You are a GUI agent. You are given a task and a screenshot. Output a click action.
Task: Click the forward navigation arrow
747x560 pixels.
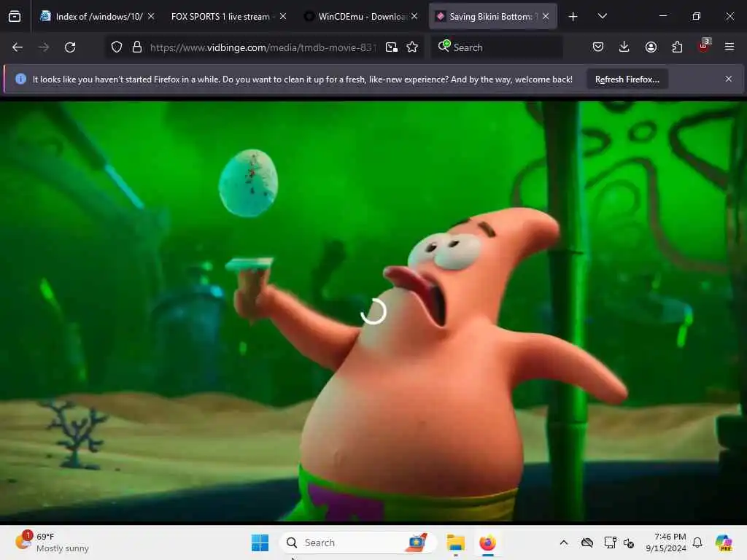click(44, 47)
